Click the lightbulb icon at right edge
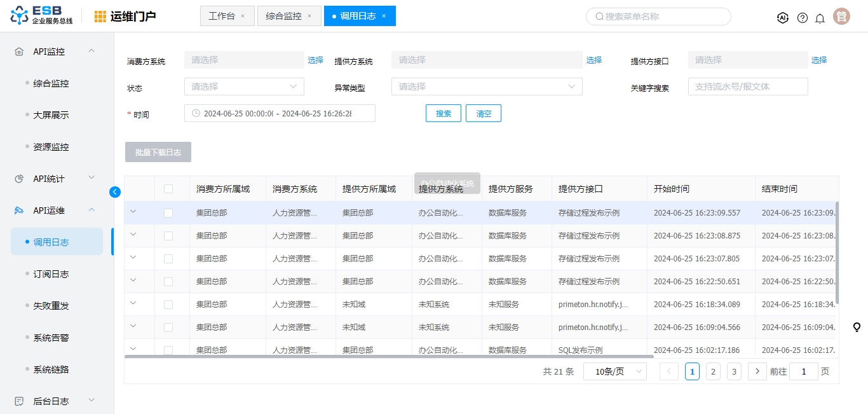This screenshot has width=868, height=414. point(857,327)
